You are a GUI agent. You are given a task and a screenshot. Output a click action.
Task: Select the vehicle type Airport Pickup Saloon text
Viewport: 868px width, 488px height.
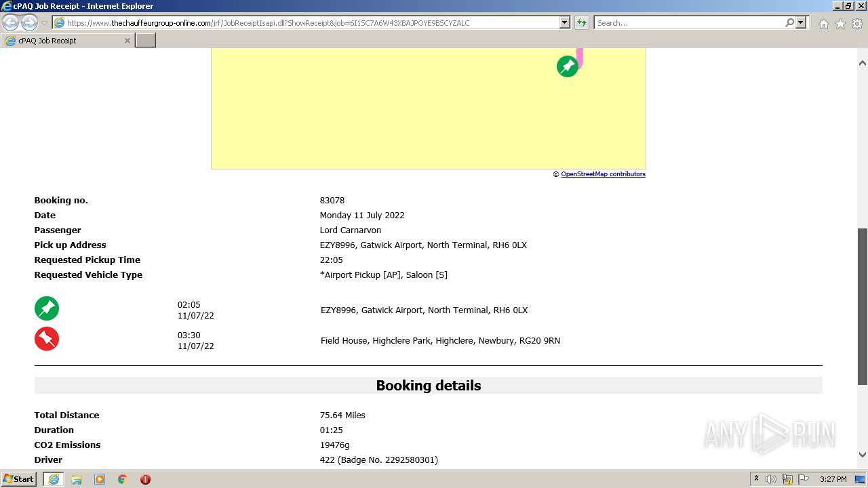tap(384, 275)
